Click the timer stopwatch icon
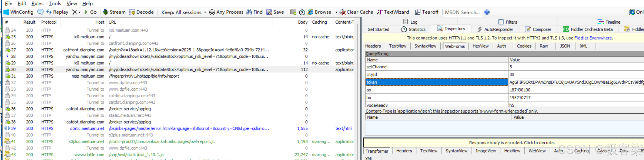This screenshot has height=160, width=644. 302,12
